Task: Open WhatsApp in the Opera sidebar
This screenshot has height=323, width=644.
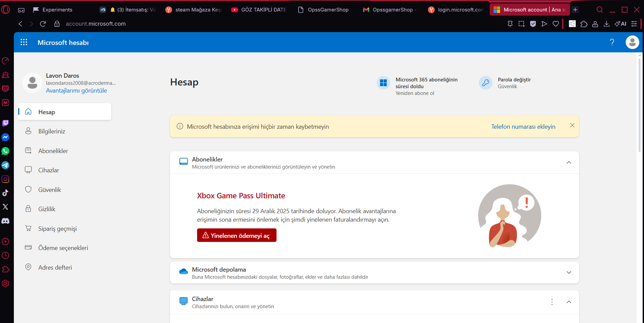Action: coord(5,151)
